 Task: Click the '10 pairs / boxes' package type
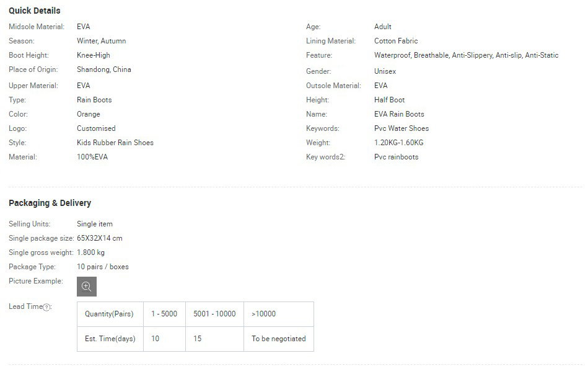103,267
